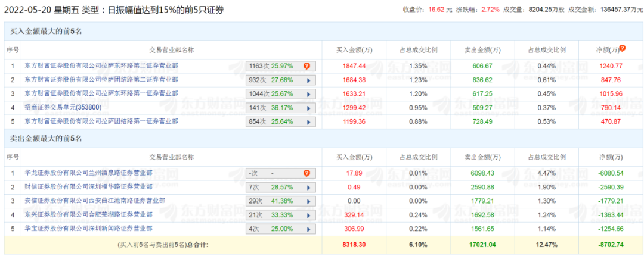Expand the 1044次 25.67% details arrow
The width and height of the screenshot is (644, 256).
[308, 94]
